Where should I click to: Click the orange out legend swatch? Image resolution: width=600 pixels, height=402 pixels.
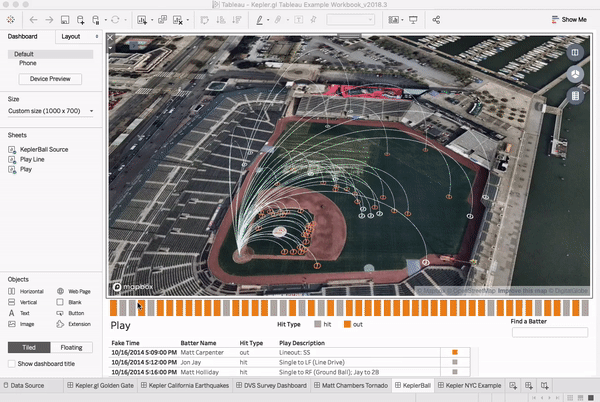(x=347, y=324)
